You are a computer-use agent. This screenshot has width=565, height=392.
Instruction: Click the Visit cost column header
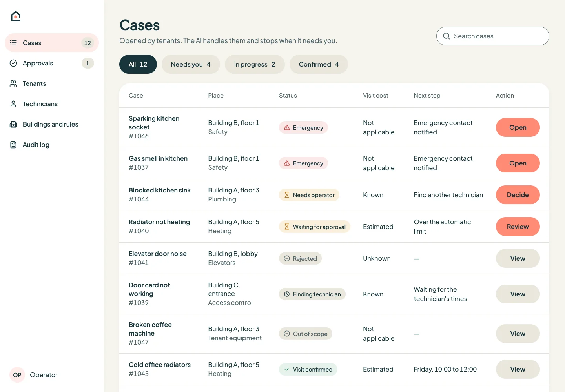375,96
